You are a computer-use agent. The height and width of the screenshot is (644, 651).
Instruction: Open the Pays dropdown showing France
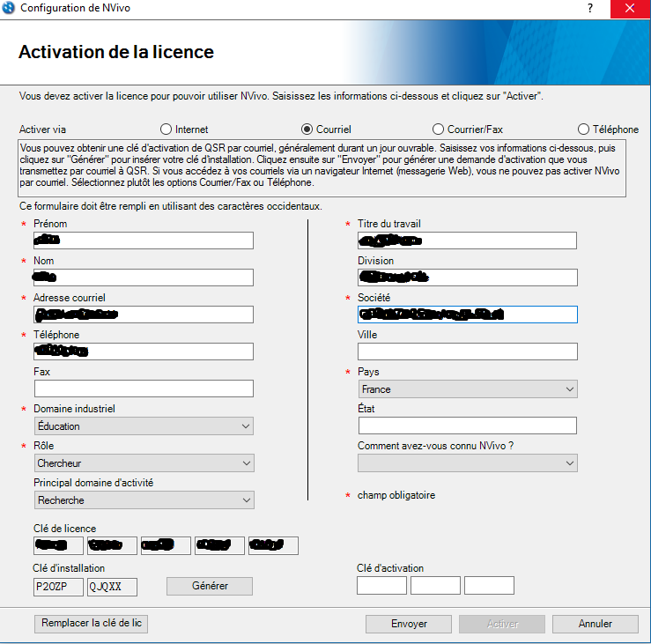tap(468, 389)
